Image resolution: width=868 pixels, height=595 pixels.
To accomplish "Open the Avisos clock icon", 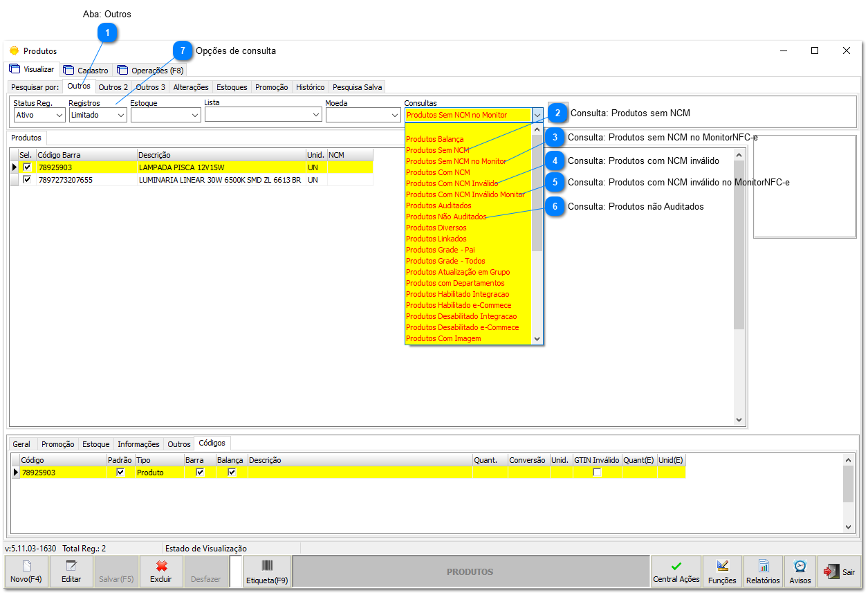I will pyautogui.click(x=800, y=566).
